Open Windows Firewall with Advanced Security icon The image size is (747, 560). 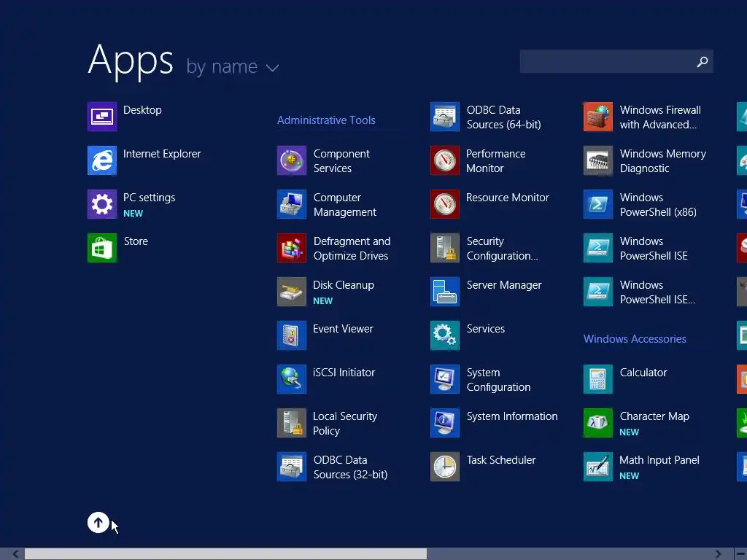point(598,116)
